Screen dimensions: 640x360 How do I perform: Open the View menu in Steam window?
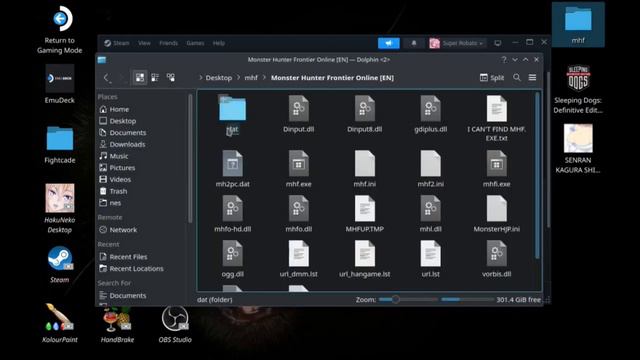(144, 43)
